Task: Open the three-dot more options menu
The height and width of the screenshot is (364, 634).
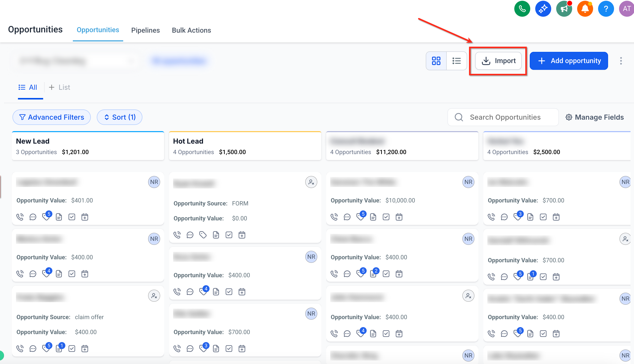Action: [621, 61]
